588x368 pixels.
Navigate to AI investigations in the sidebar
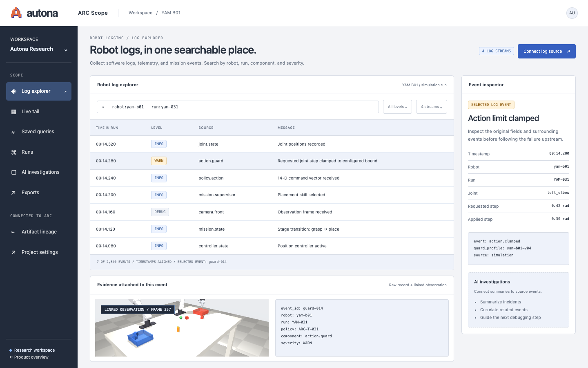click(x=39, y=172)
